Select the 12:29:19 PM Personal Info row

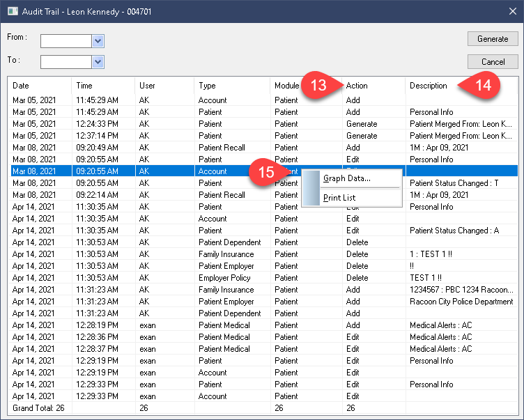click(x=263, y=361)
